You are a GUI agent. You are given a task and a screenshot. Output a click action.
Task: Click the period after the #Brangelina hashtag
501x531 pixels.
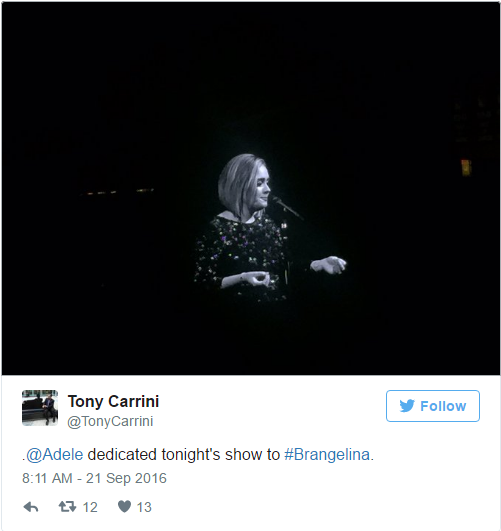372,459
